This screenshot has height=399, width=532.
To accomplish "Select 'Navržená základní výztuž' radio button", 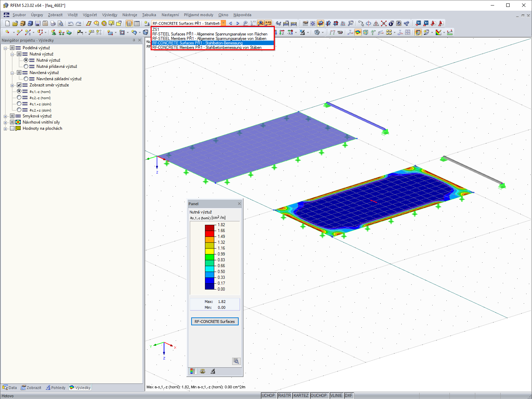I will pyautogui.click(x=26, y=79).
